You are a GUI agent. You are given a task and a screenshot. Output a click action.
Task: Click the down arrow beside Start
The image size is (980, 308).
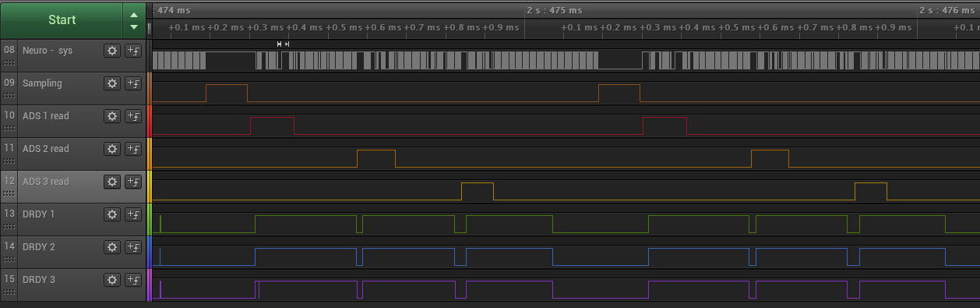tap(134, 27)
